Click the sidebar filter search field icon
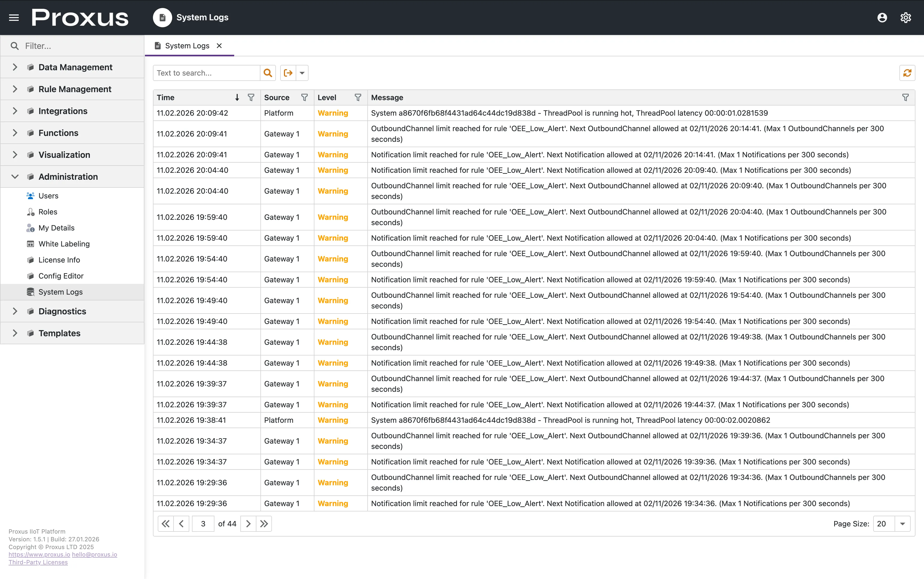This screenshot has width=924, height=579. point(14,46)
